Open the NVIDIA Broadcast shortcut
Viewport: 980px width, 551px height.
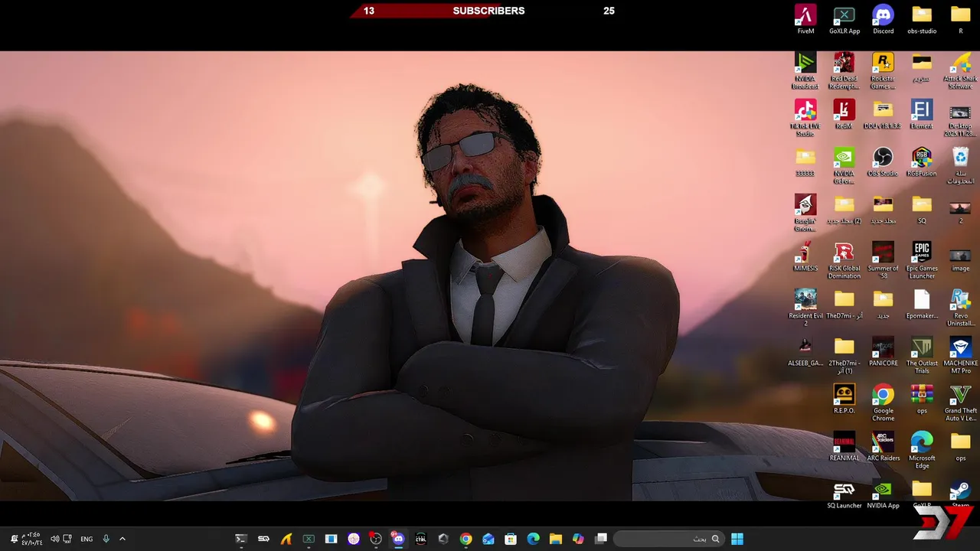pyautogui.click(x=805, y=70)
